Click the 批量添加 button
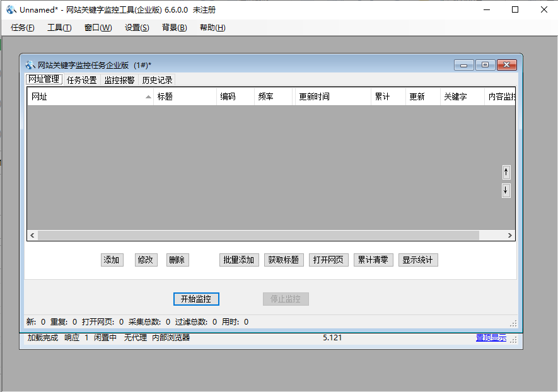This screenshot has width=558, height=392. click(x=239, y=260)
